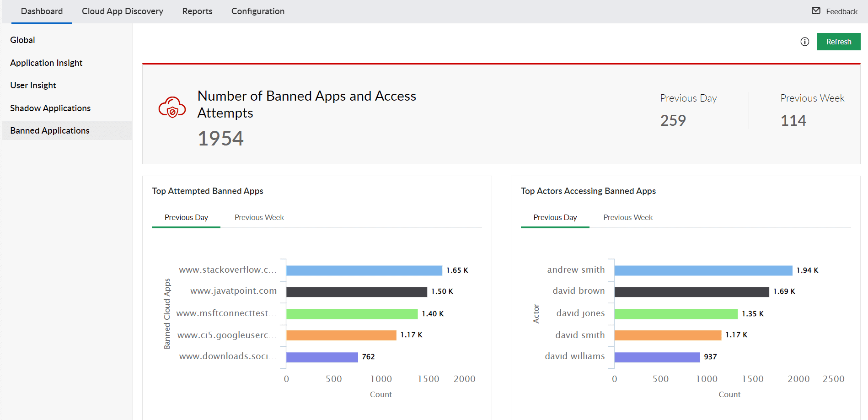Image resolution: width=868 pixels, height=420 pixels.
Task: Click the red cloud shield banned apps icon
Action: point(171,108)
